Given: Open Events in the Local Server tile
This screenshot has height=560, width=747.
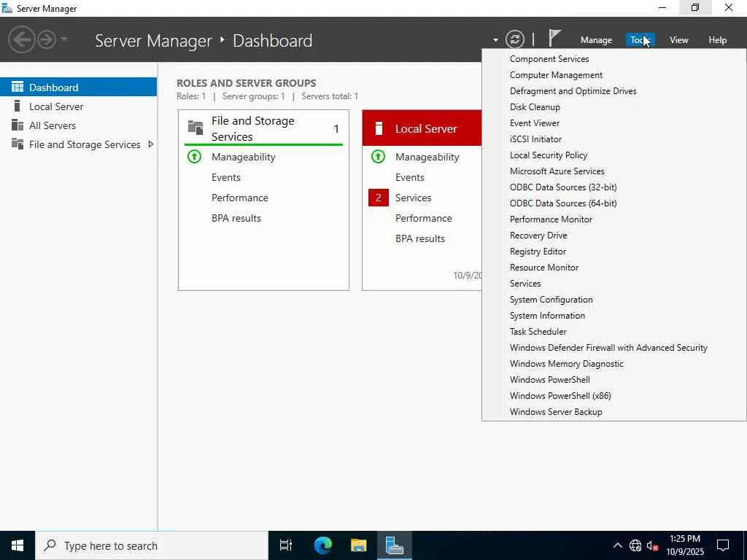Looking at the screenshot, I should tap(410, 177).
